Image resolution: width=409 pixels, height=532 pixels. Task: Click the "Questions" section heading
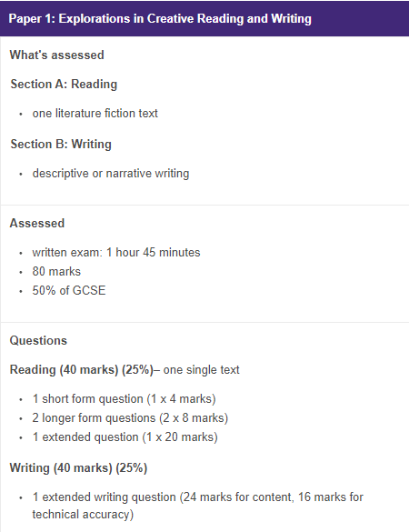(38, 341)
